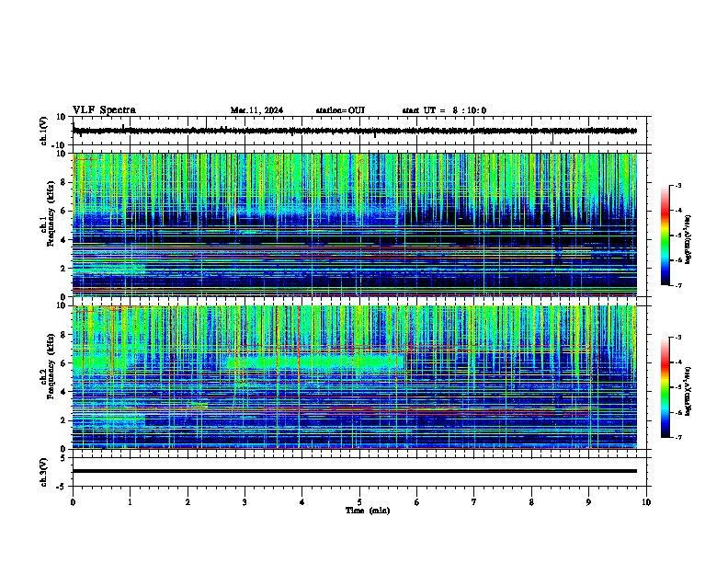Click the "-3" tick on ch.2 colorbar
Image resolution: width=728 pixels, height=563 pixels.
click(x=677, y=338)
